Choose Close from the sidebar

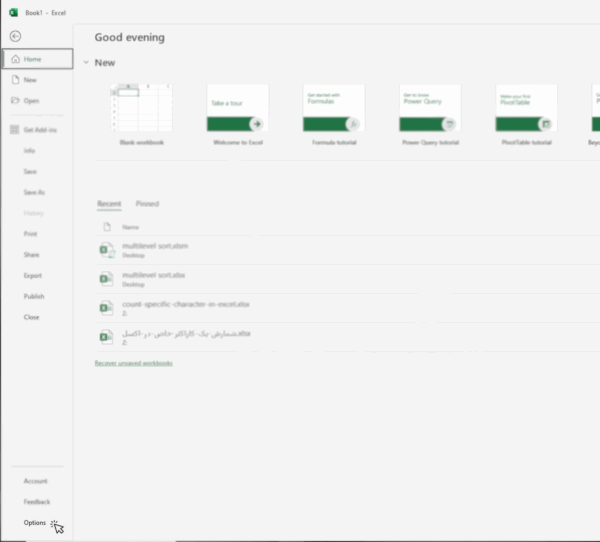tap(38, 317)
